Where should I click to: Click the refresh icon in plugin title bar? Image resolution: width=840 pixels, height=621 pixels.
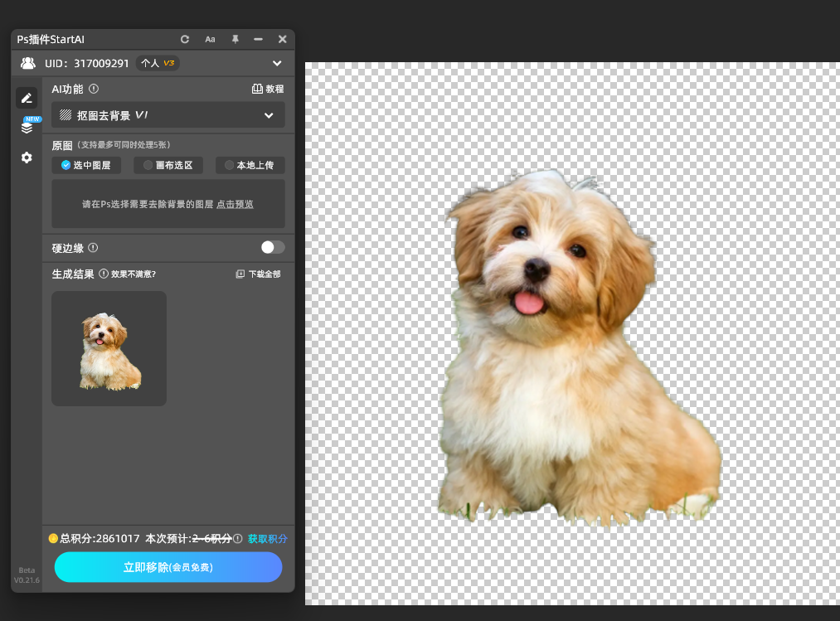[185, 40]
